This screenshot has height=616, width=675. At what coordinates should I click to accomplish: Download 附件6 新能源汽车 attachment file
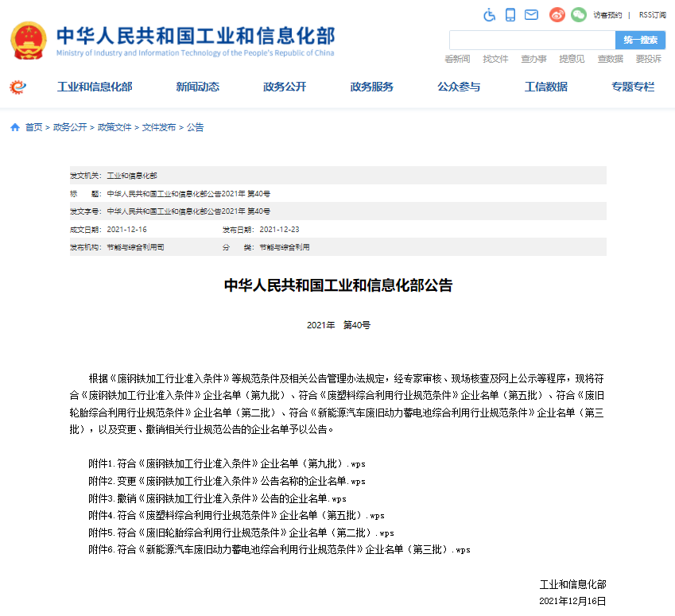(x=278, y=548)
